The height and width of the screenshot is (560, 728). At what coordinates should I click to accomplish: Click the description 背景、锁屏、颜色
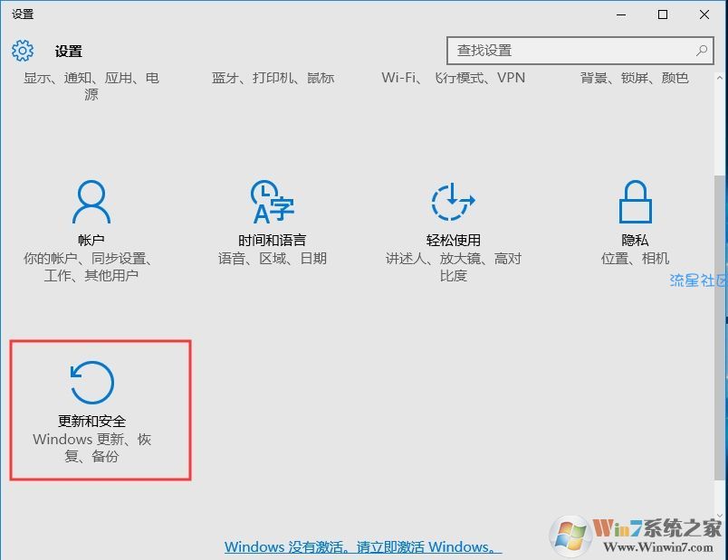tap(634, 78)
